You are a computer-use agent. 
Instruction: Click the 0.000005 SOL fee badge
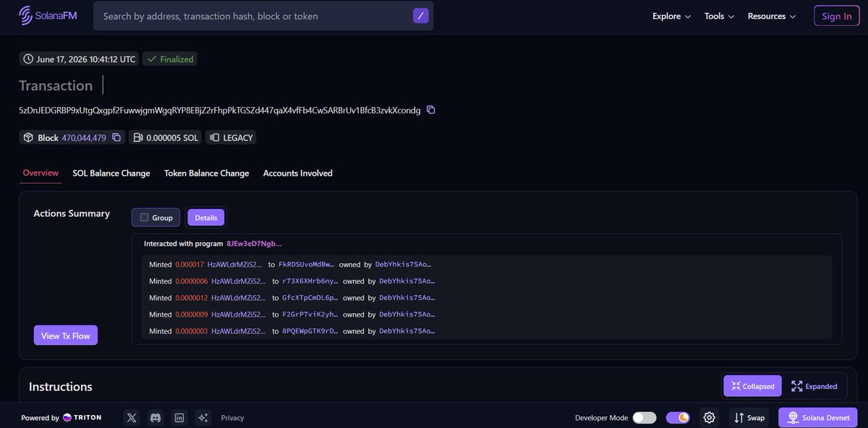coord(166,137)
